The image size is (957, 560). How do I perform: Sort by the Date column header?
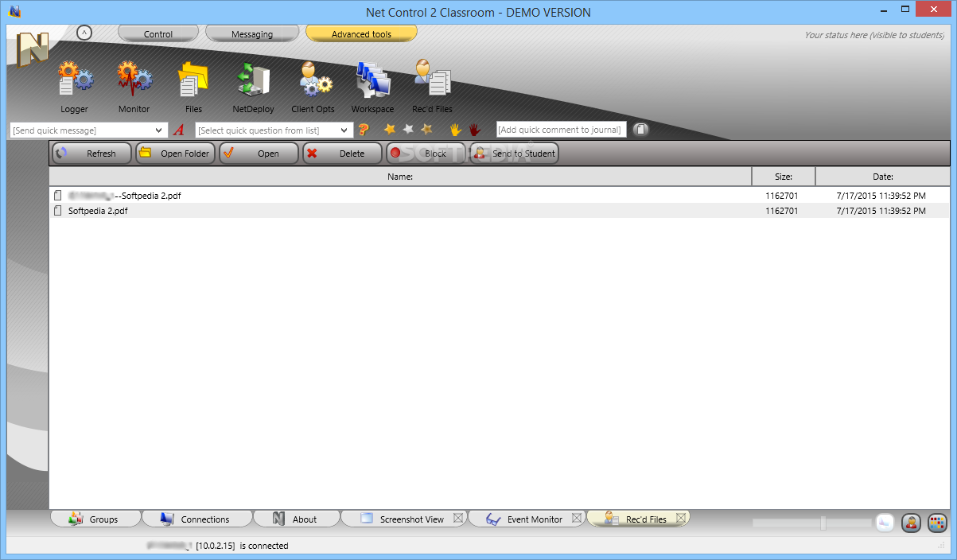coord(883,177)
